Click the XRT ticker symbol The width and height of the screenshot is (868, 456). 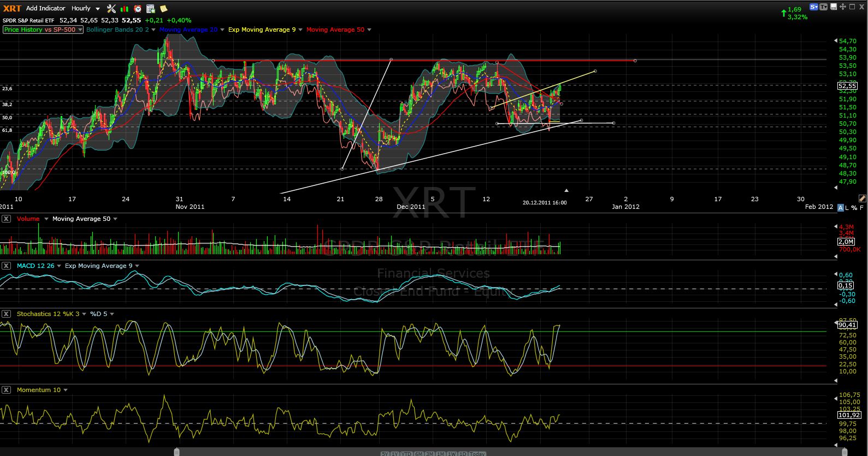(12, 8)
